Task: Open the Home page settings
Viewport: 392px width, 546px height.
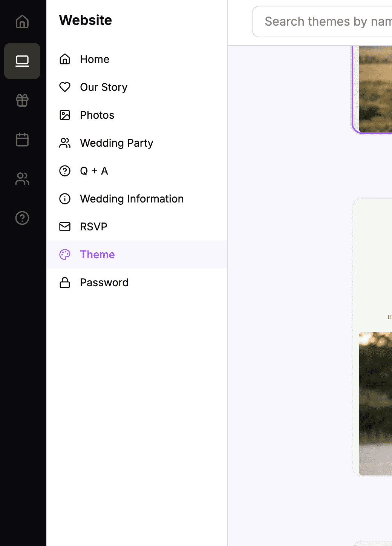Action: click(94, 59)
